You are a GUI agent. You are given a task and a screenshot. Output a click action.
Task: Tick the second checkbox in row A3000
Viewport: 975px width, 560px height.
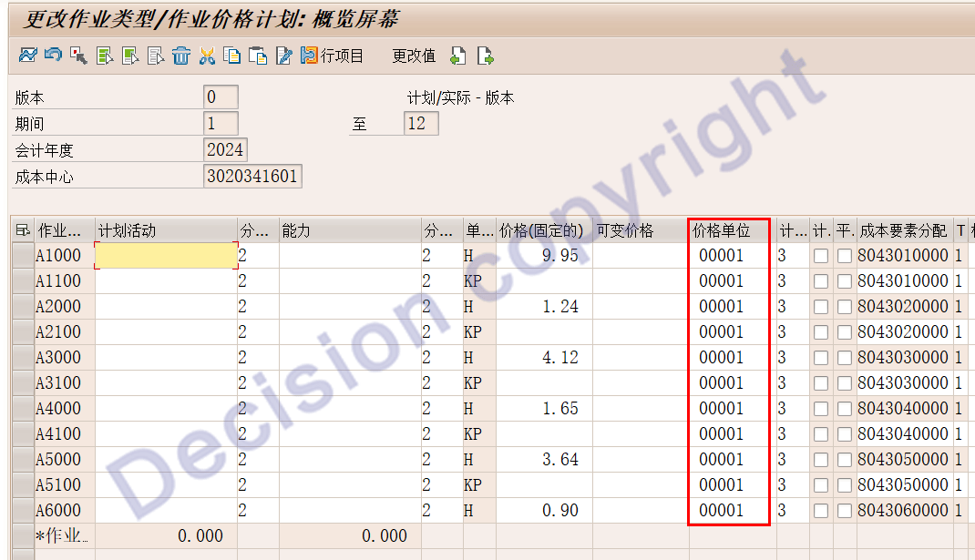tap(845, 358)
